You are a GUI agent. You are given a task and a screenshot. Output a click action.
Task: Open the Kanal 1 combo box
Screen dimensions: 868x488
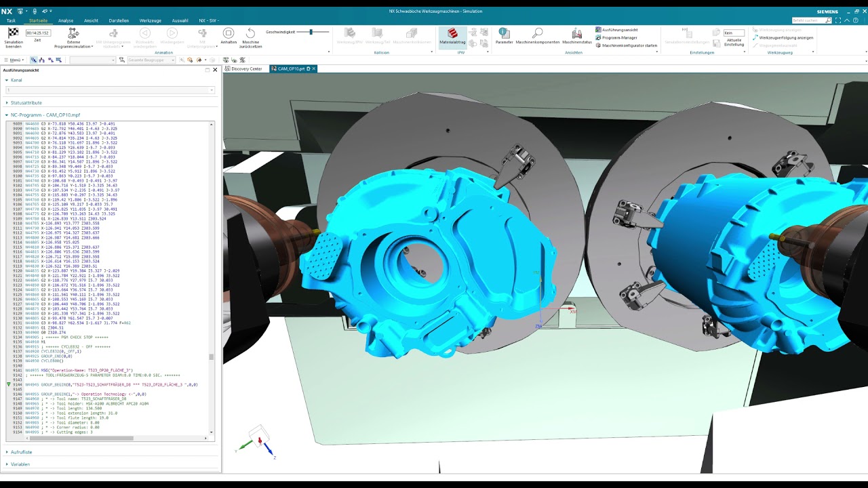[x=110, y=90]
